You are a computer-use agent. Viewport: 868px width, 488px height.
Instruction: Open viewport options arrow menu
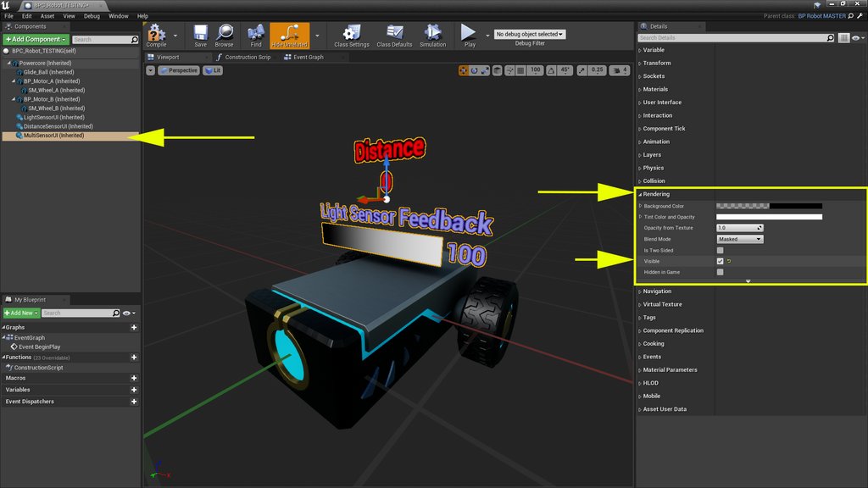(151, 70)
